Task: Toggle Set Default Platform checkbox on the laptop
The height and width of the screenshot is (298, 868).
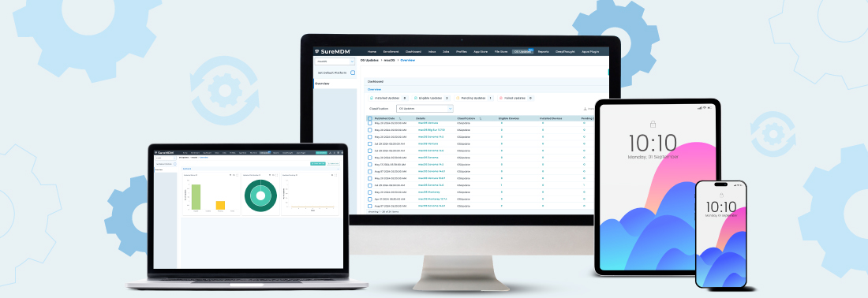Action: pos(175,164)
